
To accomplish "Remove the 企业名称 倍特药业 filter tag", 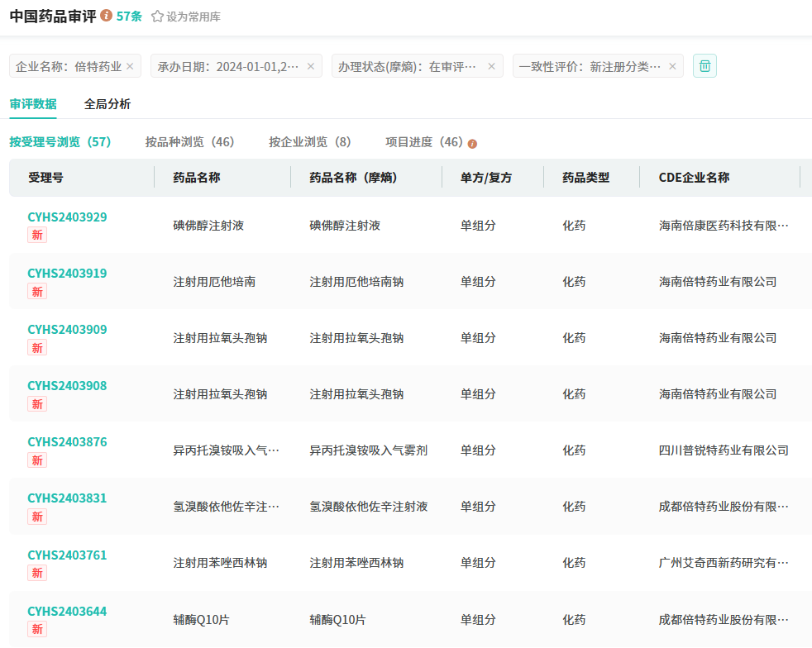I will (131, 66).
